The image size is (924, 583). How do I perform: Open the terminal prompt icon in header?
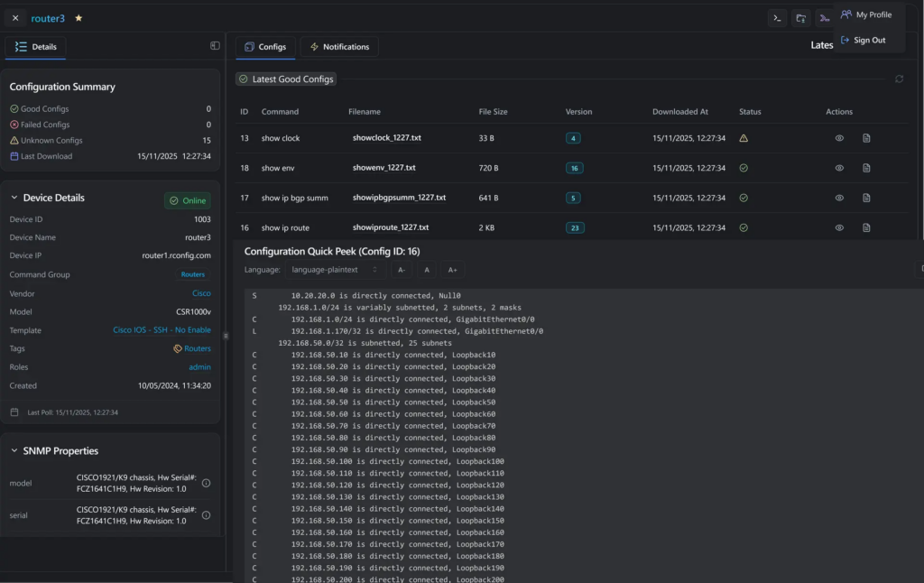(x=777, y=18)
